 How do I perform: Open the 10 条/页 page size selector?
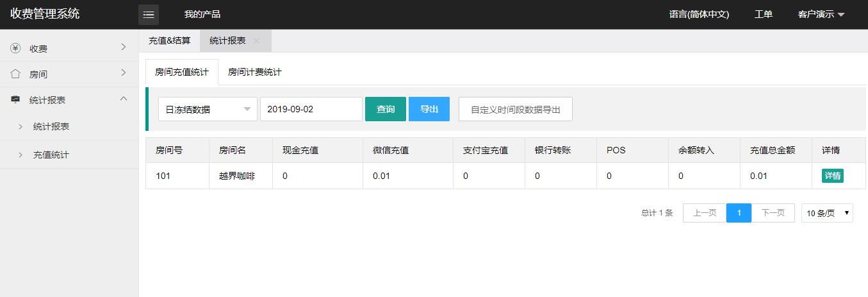[827, 213]
